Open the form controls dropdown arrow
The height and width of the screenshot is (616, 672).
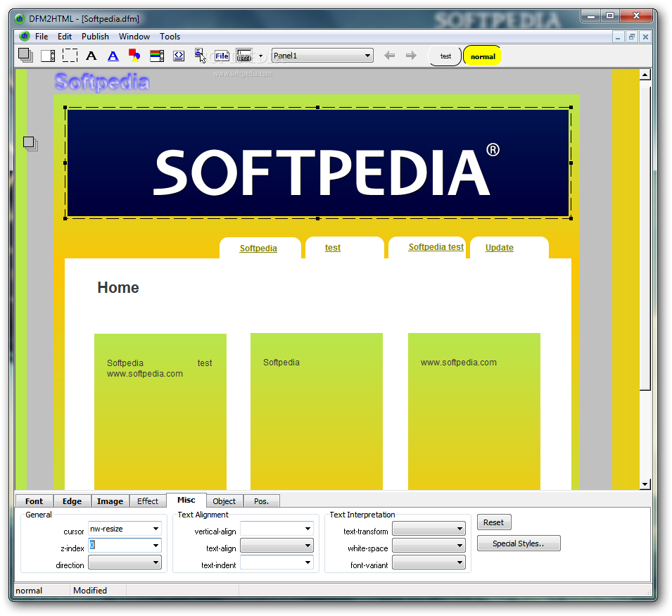(260, 56)
